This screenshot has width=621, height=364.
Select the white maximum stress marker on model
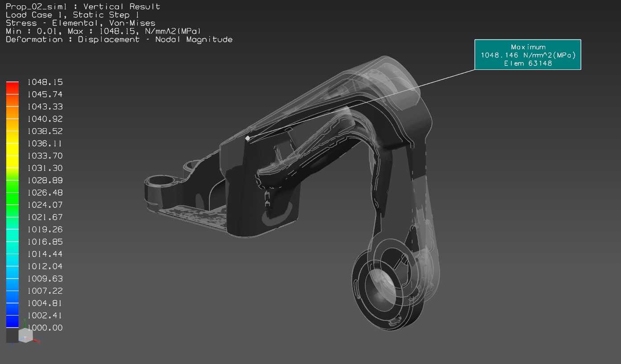[248, 138]
